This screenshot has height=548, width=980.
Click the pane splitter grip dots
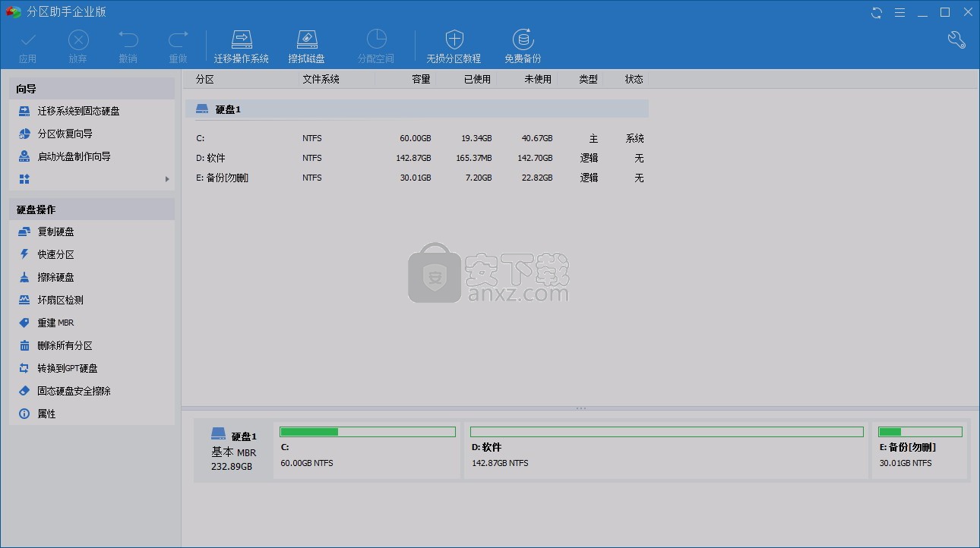point(581,408)
